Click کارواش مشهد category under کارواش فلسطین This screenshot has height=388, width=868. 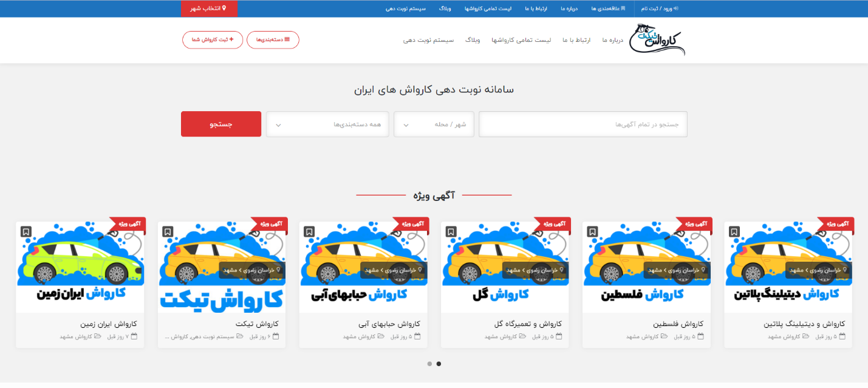[x=643, y=336]
